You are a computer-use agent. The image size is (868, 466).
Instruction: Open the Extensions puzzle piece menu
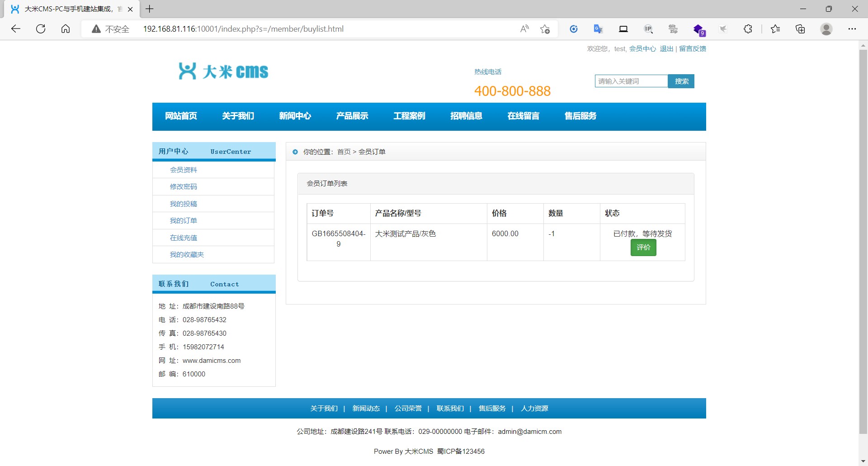click(x=748, y=29)
